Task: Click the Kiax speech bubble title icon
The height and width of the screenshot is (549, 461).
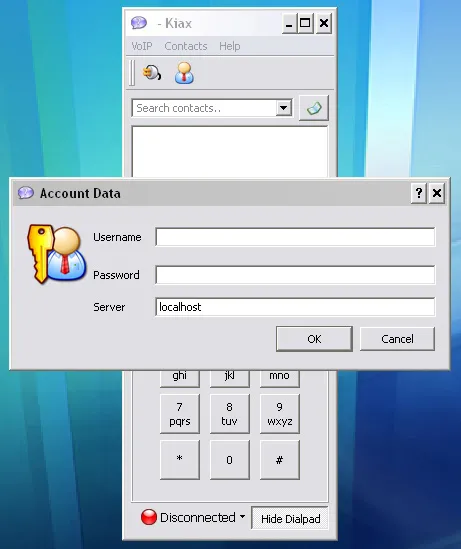Action: (139, 23)
